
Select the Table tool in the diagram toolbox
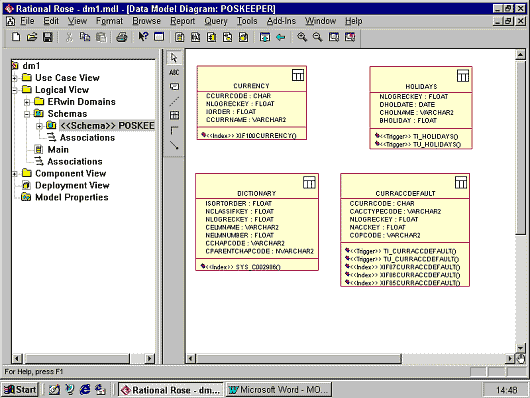point(174,115)
